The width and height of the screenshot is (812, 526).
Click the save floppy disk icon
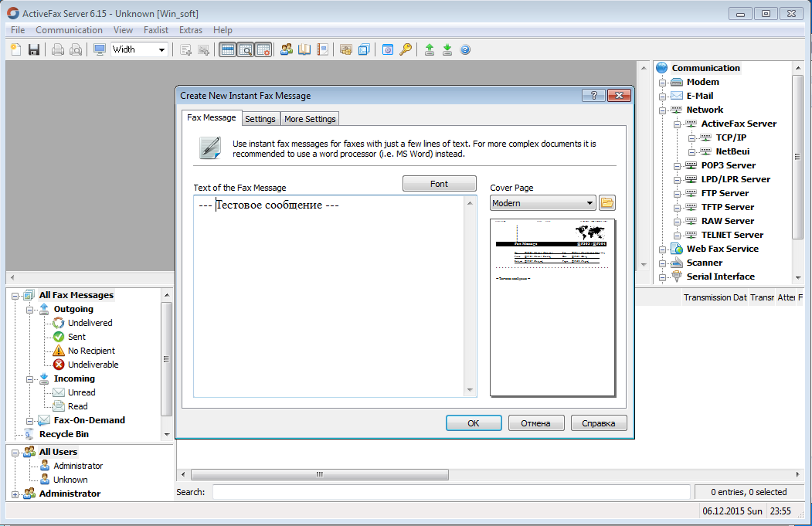click(34, 49)
